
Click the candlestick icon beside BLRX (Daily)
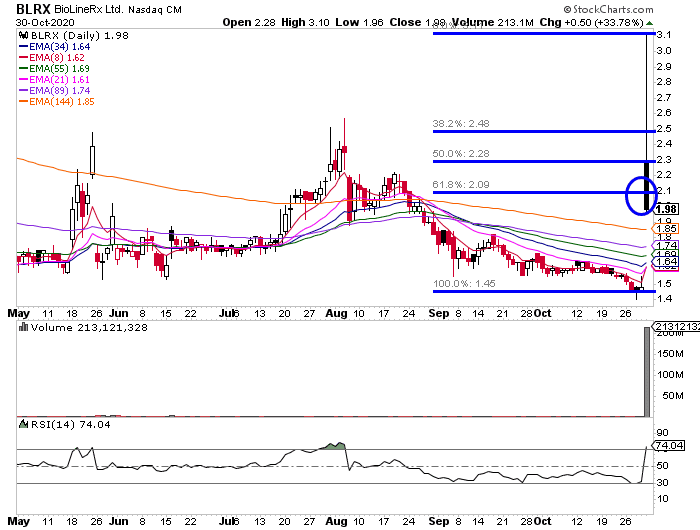[24, 35]
